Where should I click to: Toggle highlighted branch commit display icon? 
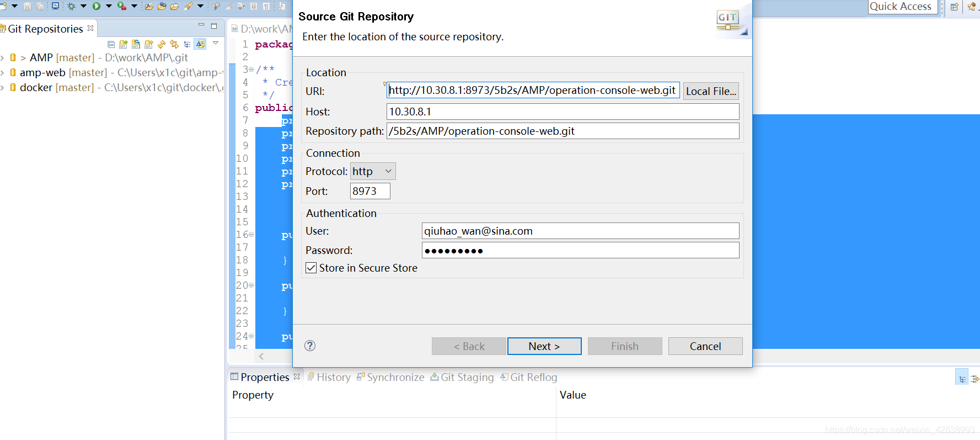click(200, 44)
